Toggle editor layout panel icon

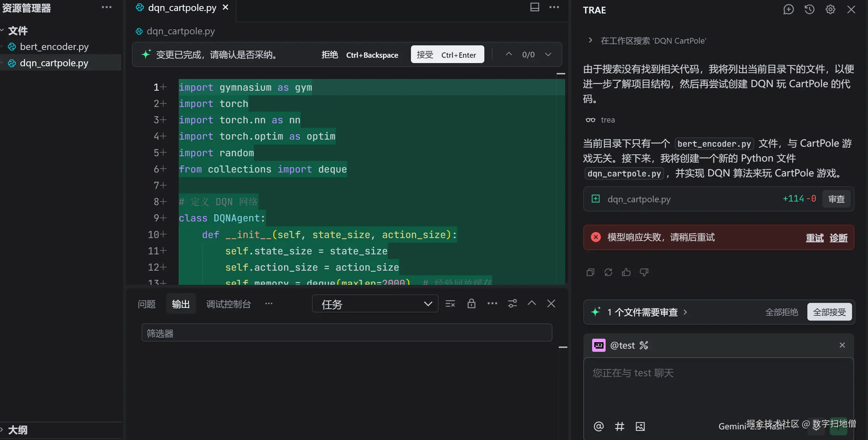(534, 7)
